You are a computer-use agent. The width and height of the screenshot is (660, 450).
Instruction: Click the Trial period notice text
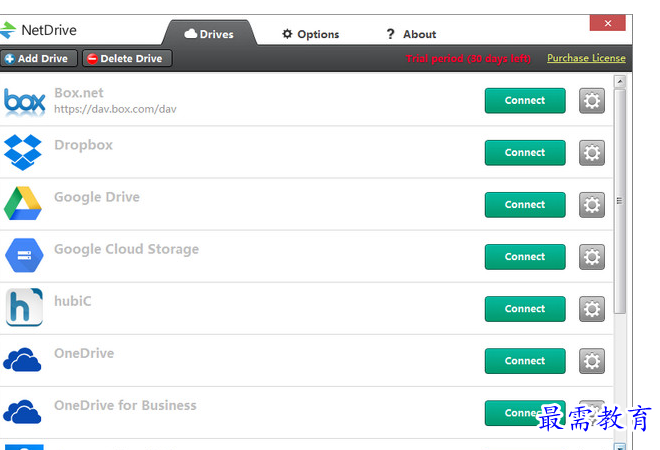(x=468, y=59)
